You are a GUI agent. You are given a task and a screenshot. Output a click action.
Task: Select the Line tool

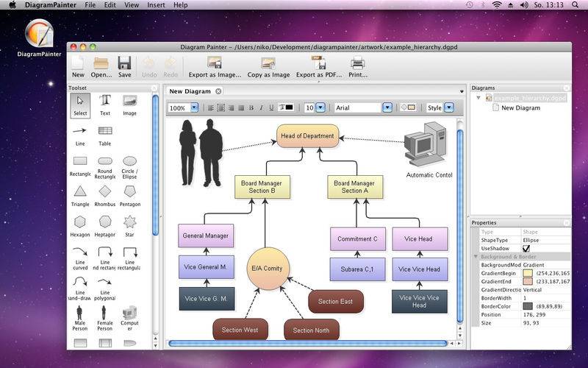(80, 136)
